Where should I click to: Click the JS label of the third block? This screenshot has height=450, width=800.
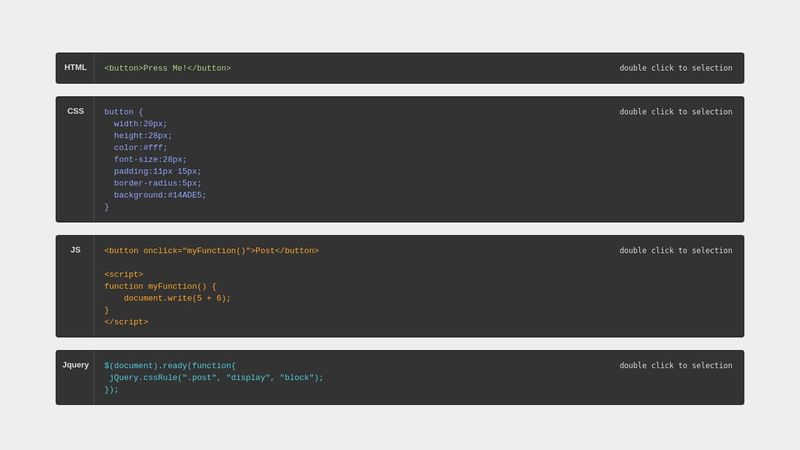tap(75, 250)
